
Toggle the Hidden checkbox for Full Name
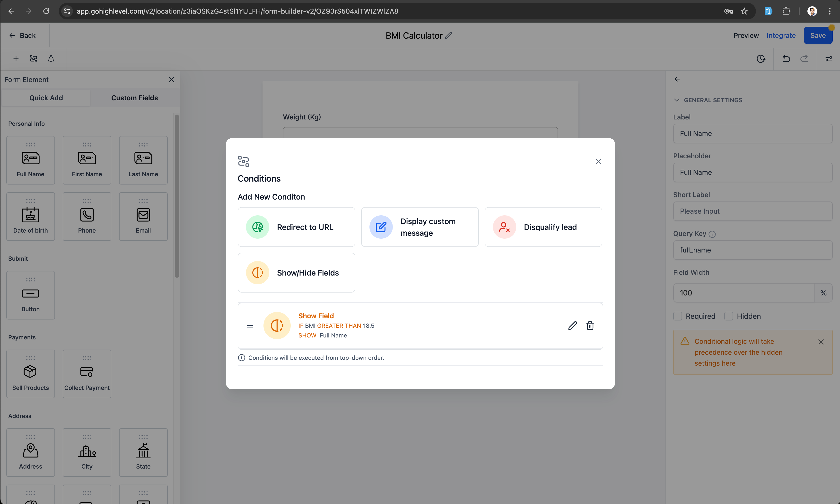point(729,316)
